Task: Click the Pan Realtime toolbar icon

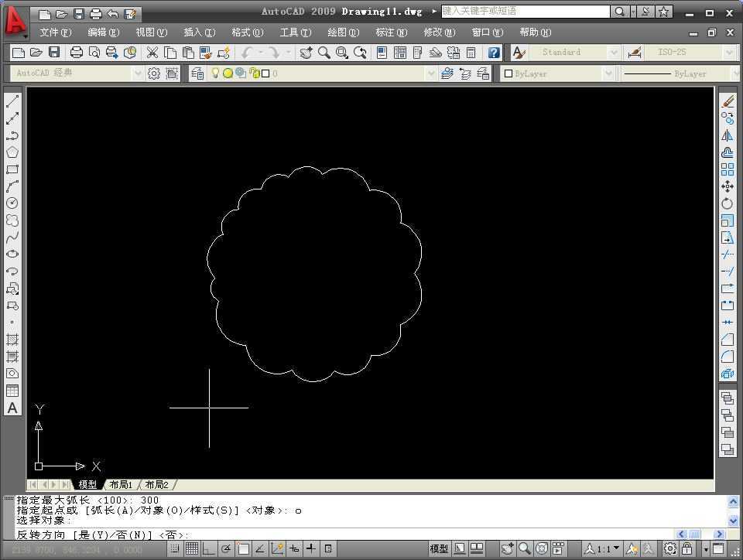Action: tap(306, 52)
